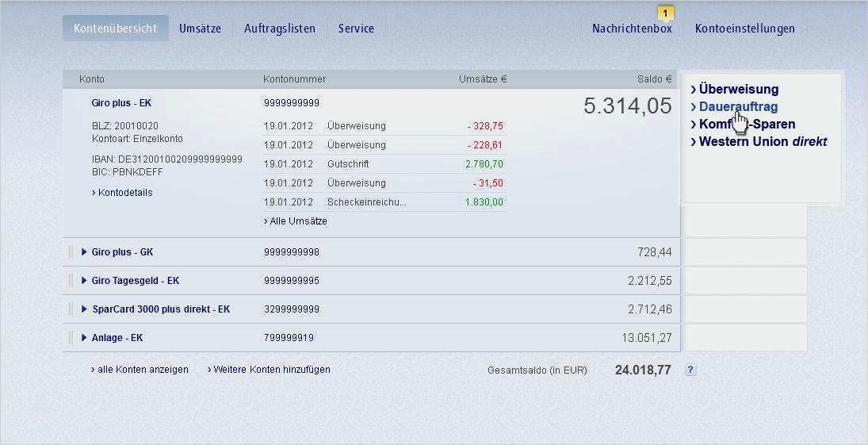Open Kontodetails for Giro plus - EK
Image resolution: width=868 pixels, height=445 pixels.
124,193
